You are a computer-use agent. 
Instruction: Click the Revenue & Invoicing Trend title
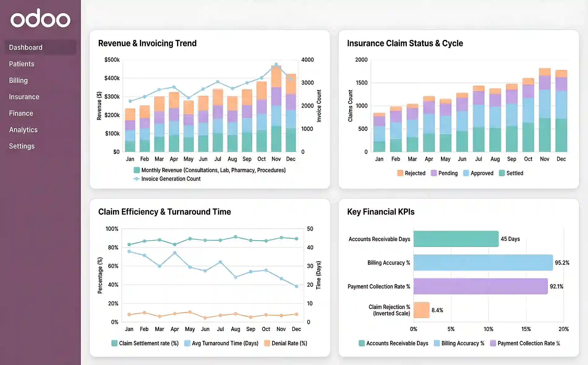pos(147,43)
